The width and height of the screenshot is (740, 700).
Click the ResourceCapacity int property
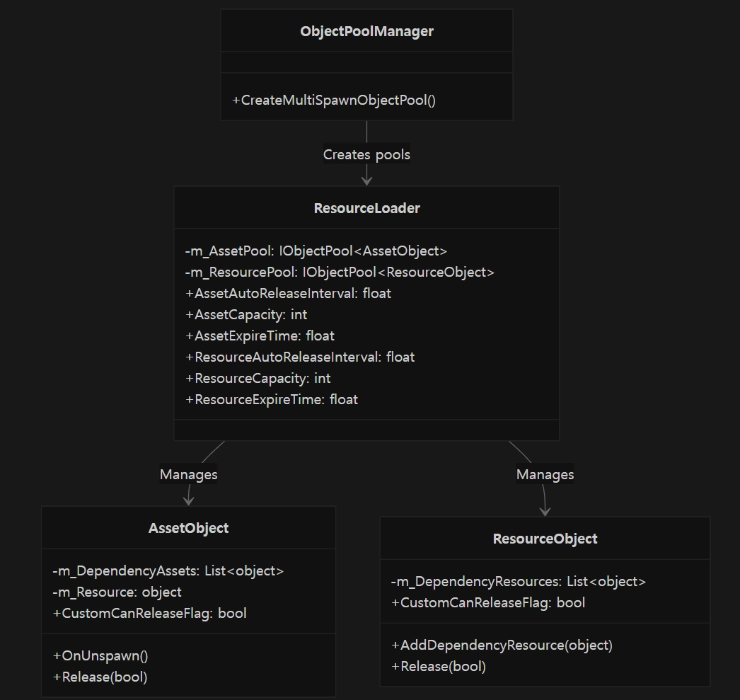pyautogui.click(x=258, y=378)
